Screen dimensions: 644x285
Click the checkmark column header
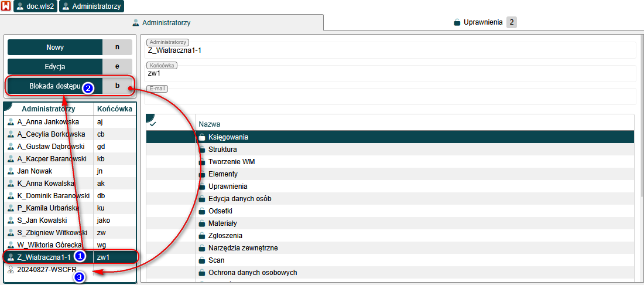[x=170, y=123]
